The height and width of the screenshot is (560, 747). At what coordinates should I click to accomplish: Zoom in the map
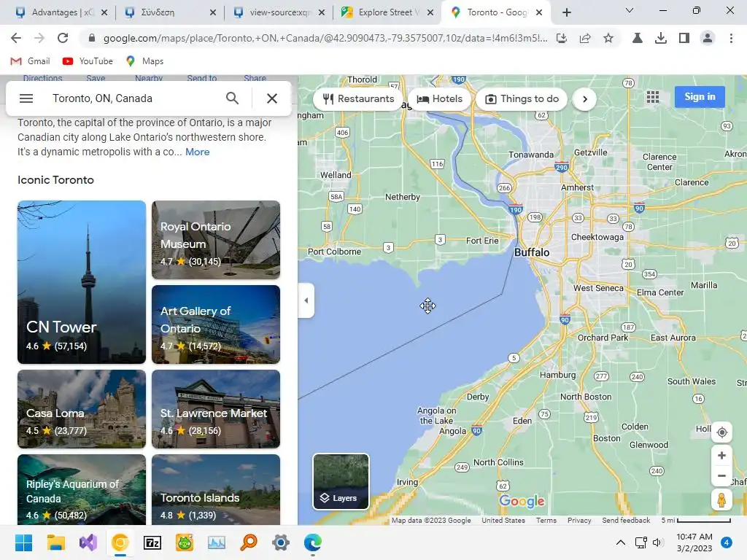pos(721,456)
